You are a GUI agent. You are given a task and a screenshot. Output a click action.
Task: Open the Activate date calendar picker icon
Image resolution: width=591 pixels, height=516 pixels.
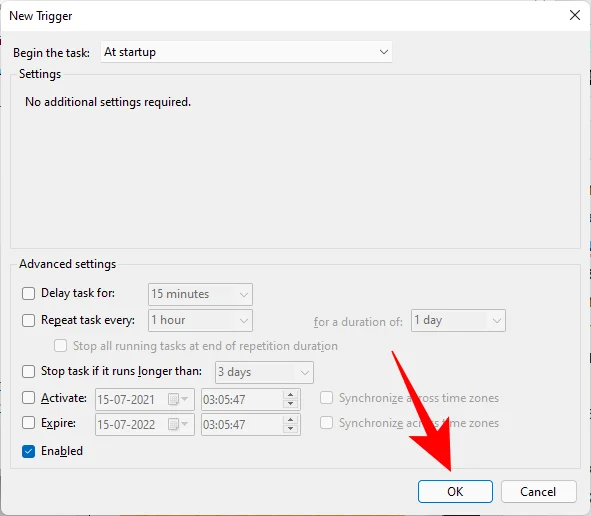[x=178, y=399]
